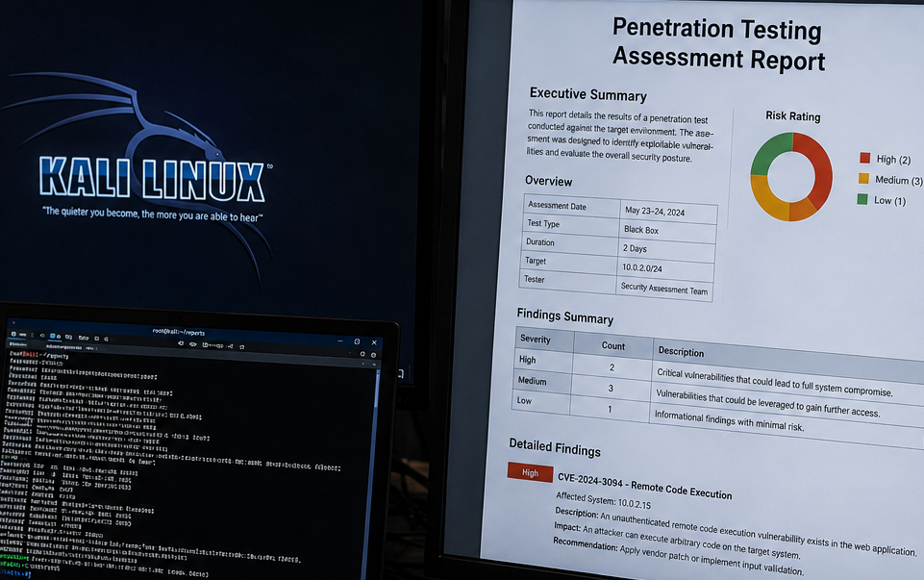Click the 'Count' column header
This screenshot has width=924, height=580.
pyautogui.click(x=612, y=346)
